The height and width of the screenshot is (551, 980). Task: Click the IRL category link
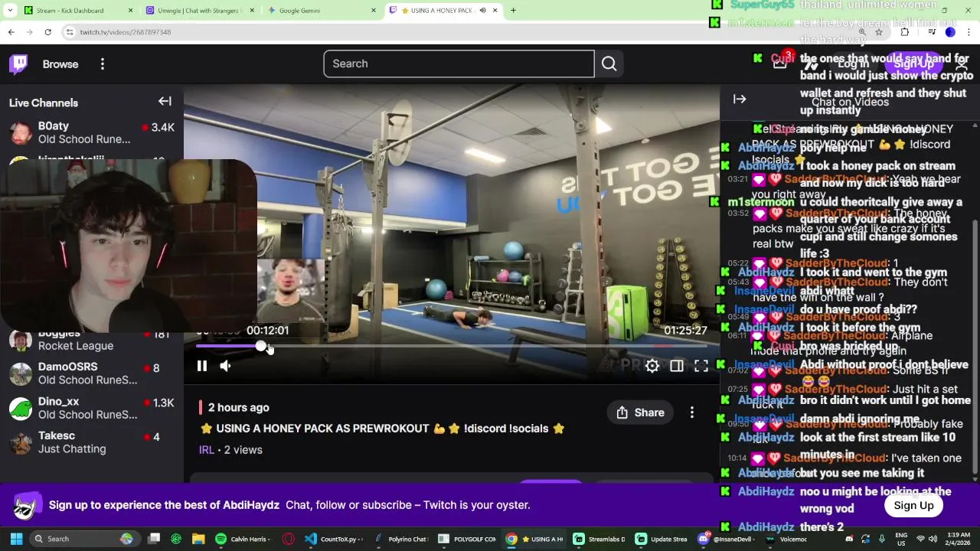coord(207,450)
